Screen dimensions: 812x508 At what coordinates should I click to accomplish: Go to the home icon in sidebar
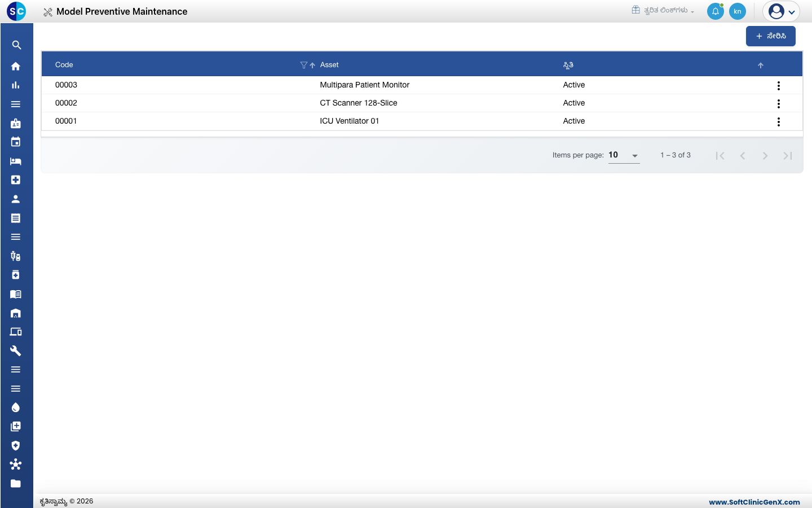pyautogui.click(x=16, y=66)
